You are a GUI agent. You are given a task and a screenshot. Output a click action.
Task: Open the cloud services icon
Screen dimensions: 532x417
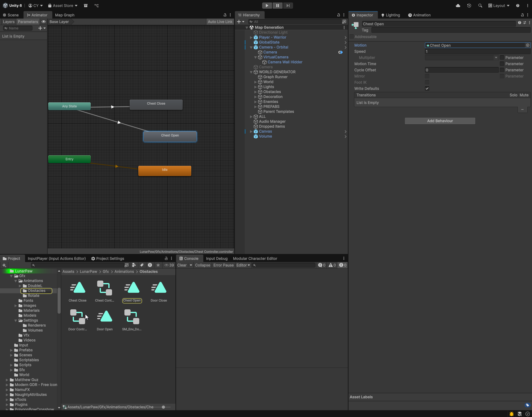tap(458, 6)
